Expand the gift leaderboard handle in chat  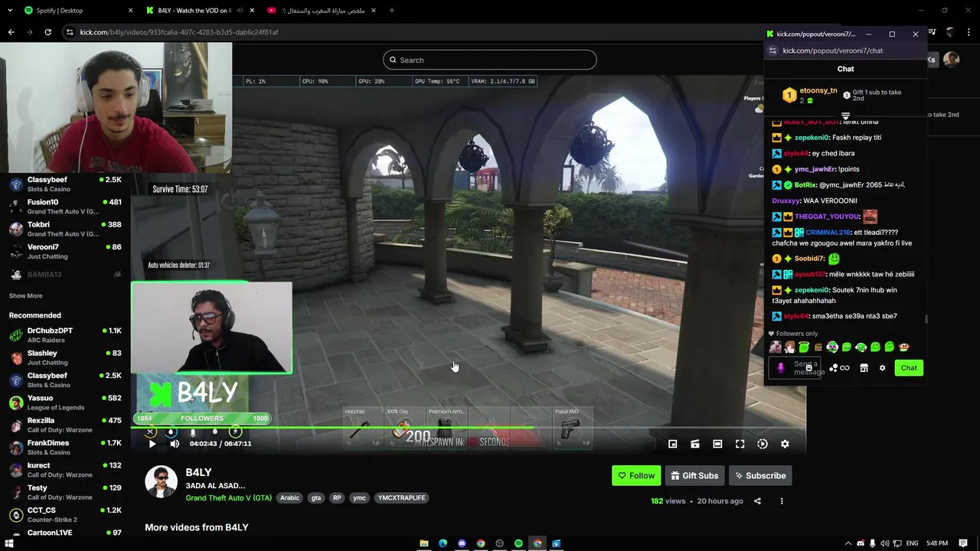pyautogui.click(x=845, y=116)
